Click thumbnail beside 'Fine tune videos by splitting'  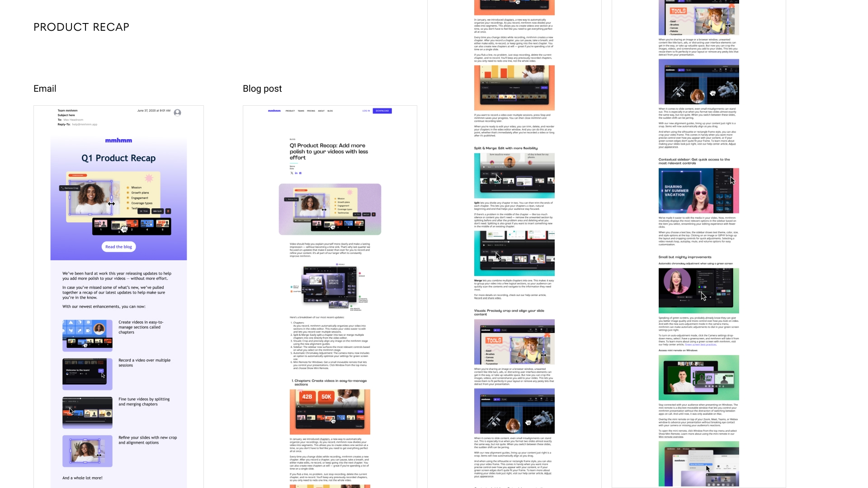coord(87,412)
